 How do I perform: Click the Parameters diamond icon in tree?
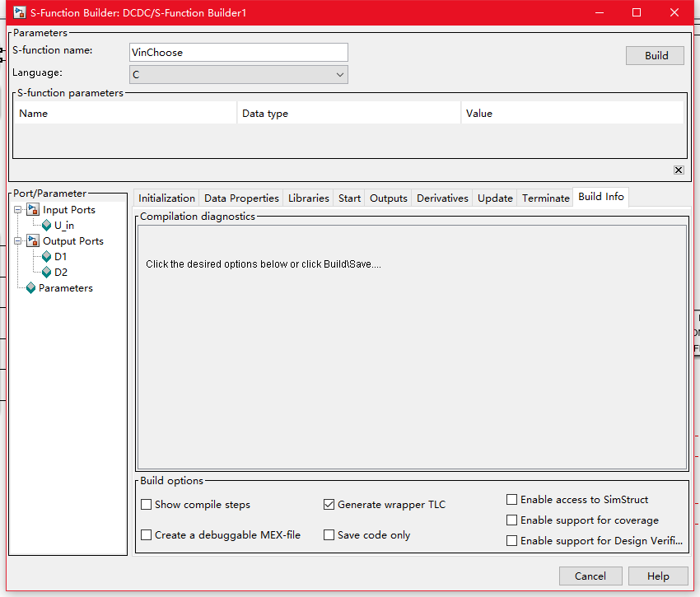[30, 288]
